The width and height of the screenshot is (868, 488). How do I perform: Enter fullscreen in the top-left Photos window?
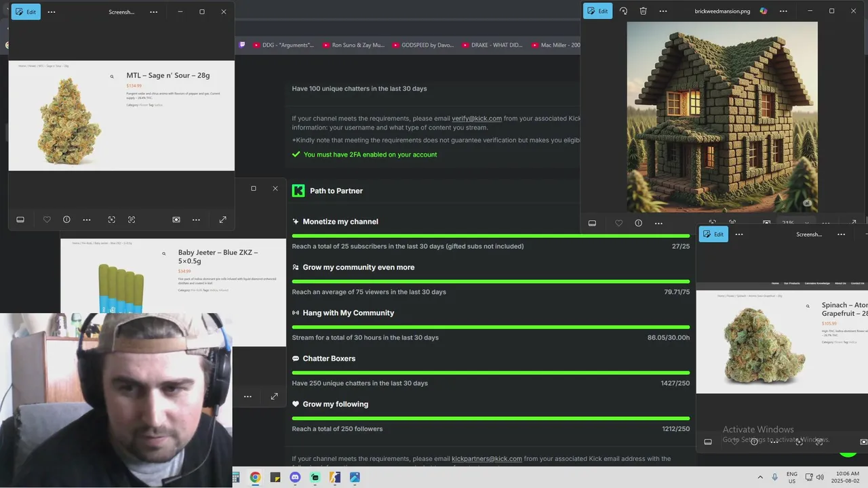[x=223, y=220]
